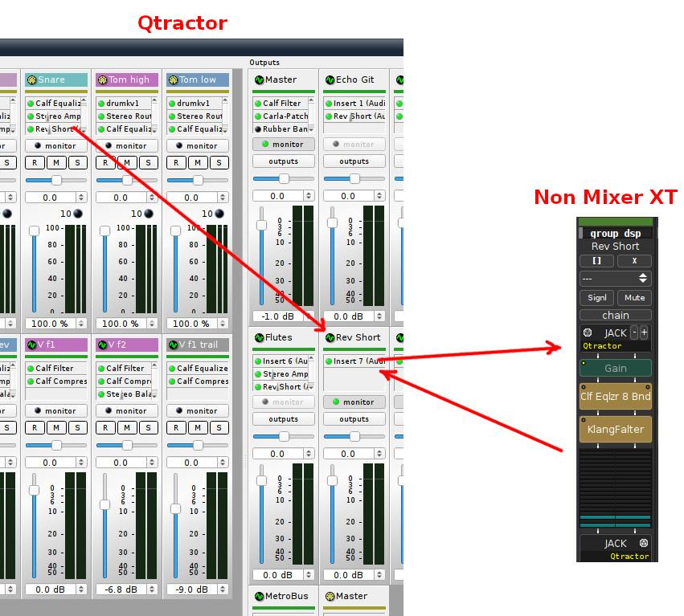Click the -1.0 dB gain spinbox on Master bus
Screen dimensions: 684x616
tap(284, 316)
